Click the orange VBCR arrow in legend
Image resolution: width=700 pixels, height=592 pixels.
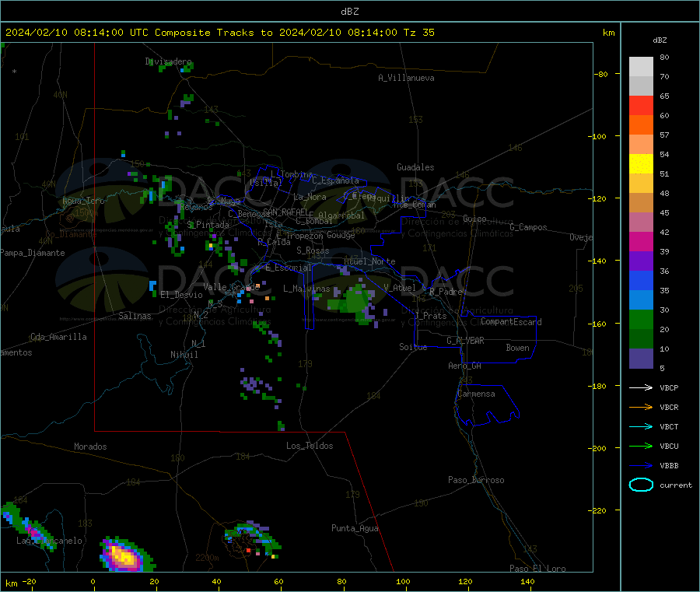click(x=641, y=407)
